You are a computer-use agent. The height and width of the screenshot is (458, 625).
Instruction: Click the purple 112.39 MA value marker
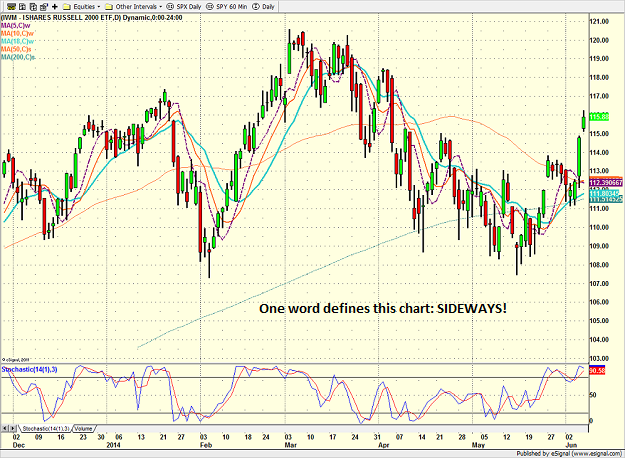pyautogui.click(x=605, y=183)
